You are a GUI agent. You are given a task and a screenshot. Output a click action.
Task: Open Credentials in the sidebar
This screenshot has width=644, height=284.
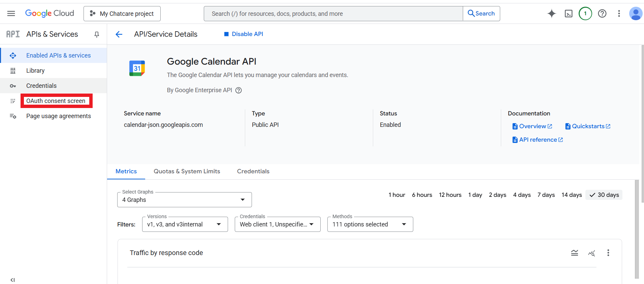coord(54,86)
